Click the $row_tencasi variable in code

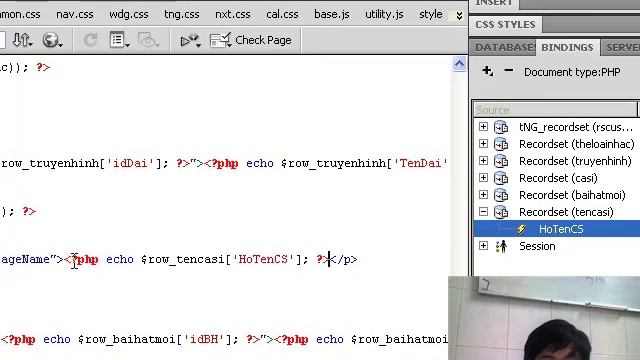click(182, 260)
